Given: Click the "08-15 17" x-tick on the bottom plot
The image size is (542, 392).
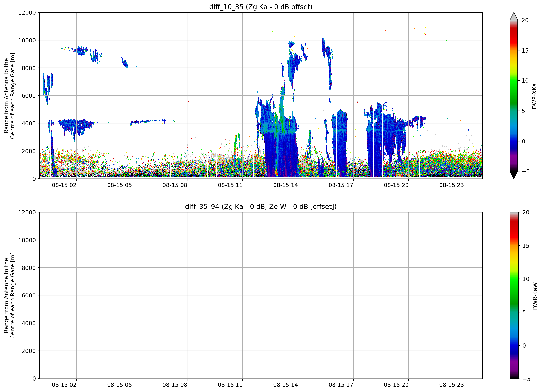Looking at the screenshot, I should [x=341, y=385].
